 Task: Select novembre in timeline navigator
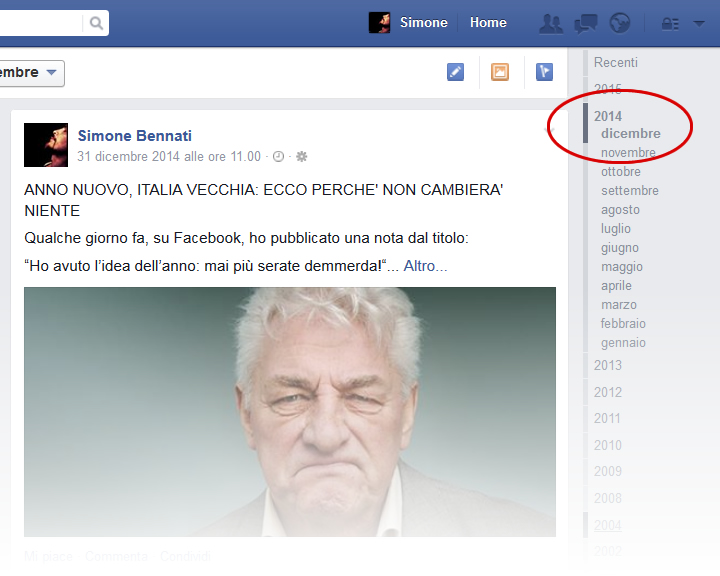coord(628,152)
